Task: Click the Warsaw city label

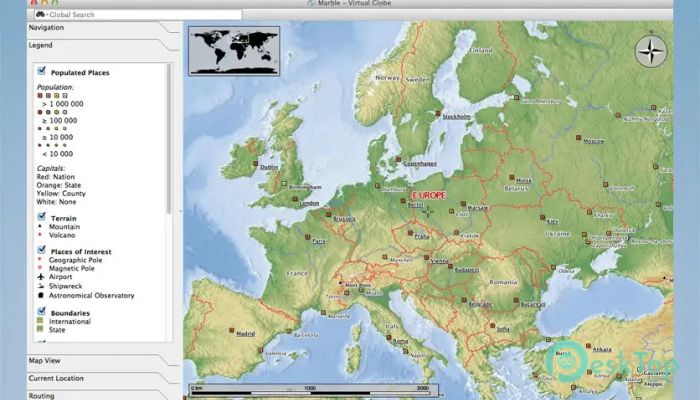Action: 478,208
